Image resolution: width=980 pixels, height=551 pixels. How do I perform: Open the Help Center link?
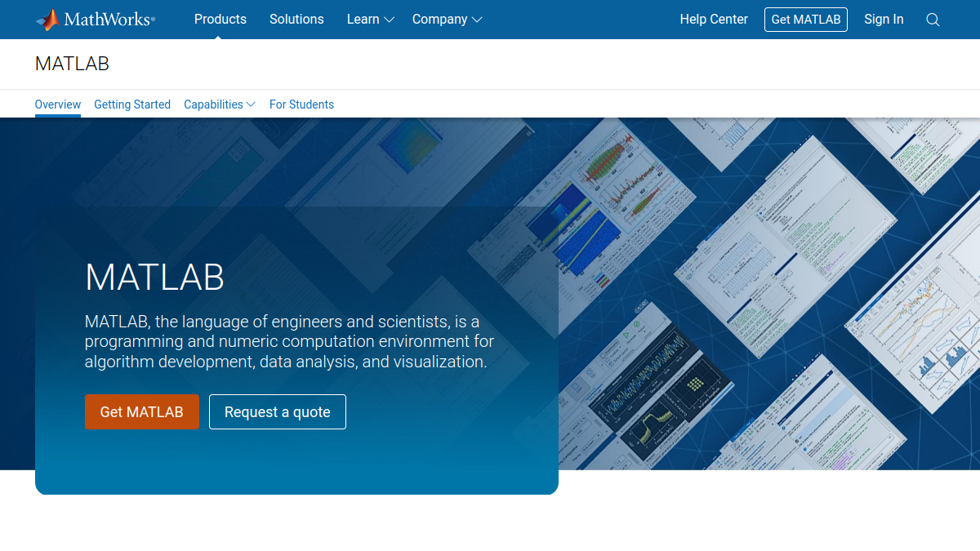tap(714, 20)
